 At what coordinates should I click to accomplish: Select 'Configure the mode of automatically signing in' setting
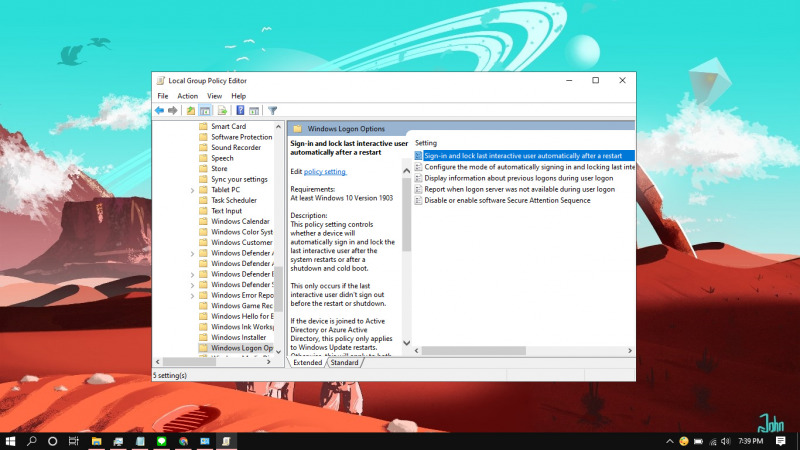tap(524, 167)
